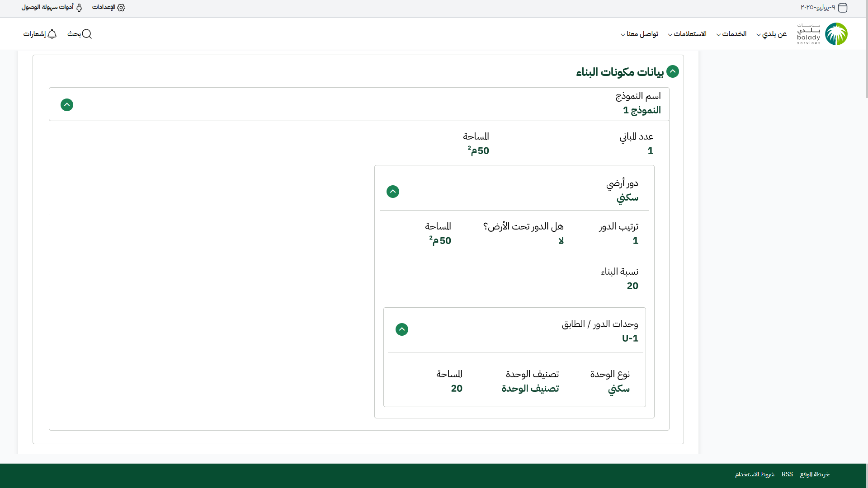Collapse النموذج 1 panel chevron
Image resolution: width=868 pixels, height=488 pixels.
pyautogui.click(x=67, y=105)
